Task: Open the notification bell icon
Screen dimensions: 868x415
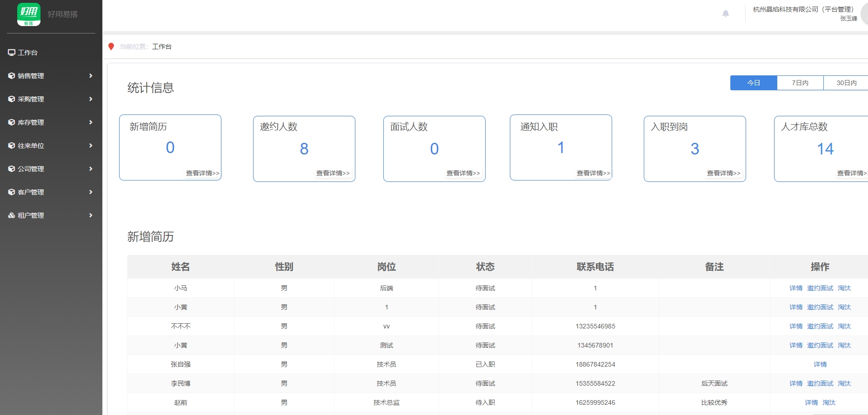Action: pyautogui.click(x=726, y=13)
